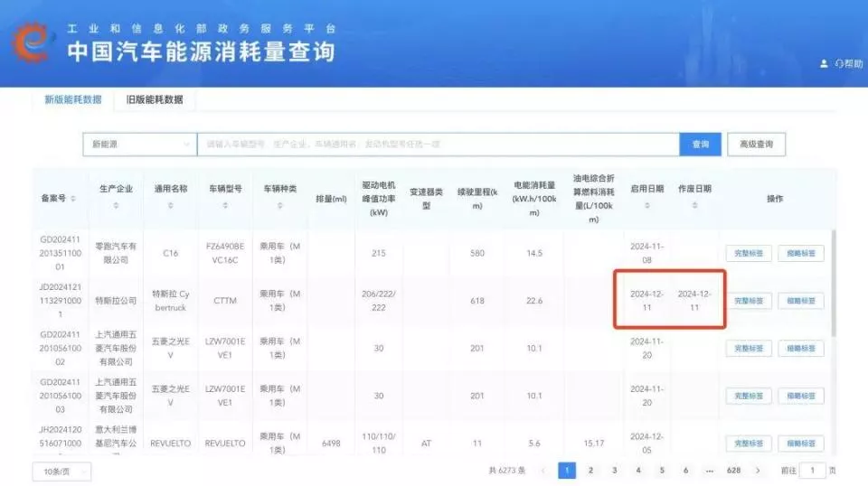Open 高级查询 advanced search
Screen dimensions: 868x486
pyautogui.click(x=756, y=145)
